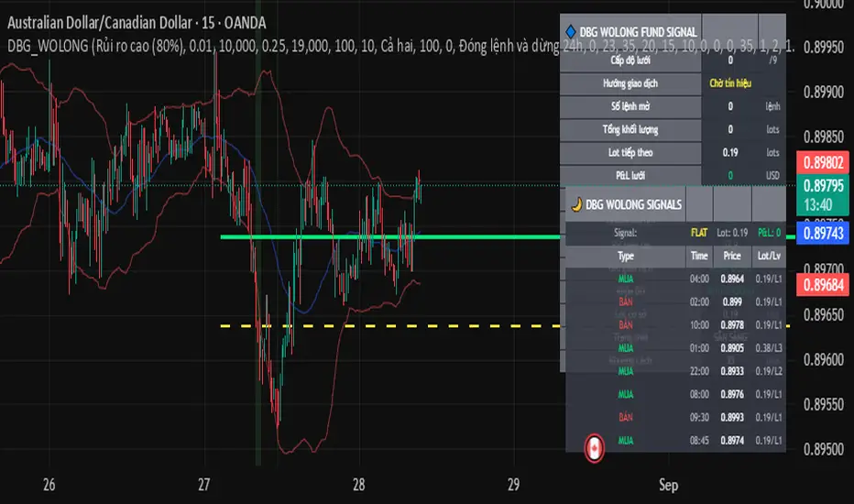
Task: Click BÁN in the 09:30 signal row
Action: click(625, 417)
